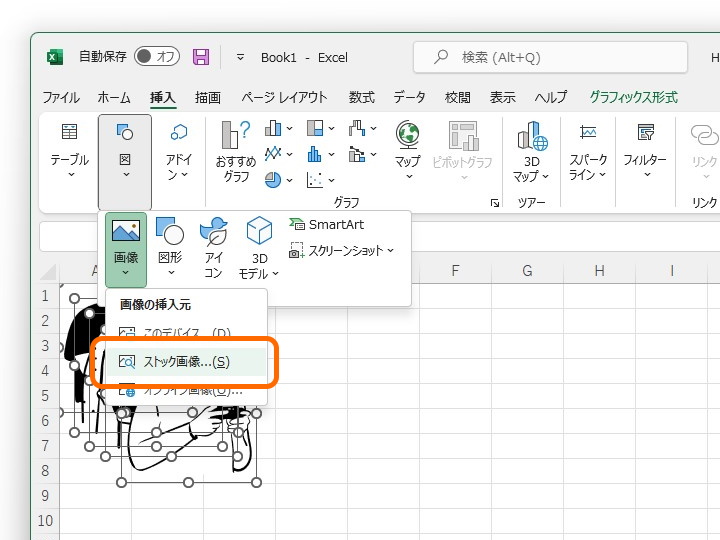Switch to the 数式 tab
720x540 pixels.
pyautogui.click(x=361, y=97)
